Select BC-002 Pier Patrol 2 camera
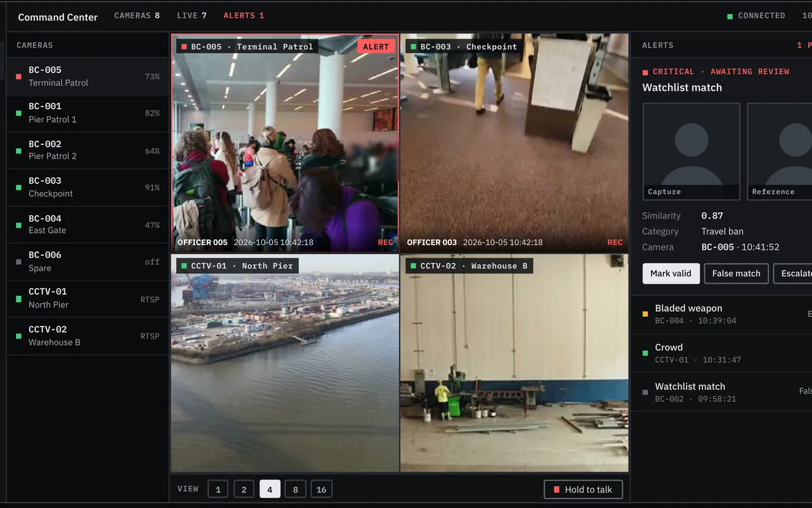Viewport: 812px width, 508px height. [88, 150]
